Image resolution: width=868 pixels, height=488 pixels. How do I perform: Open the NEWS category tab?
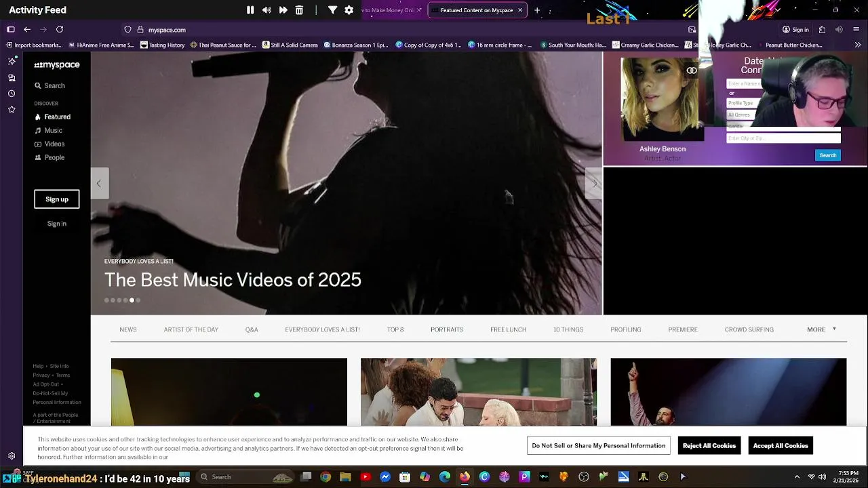[128, 329]
